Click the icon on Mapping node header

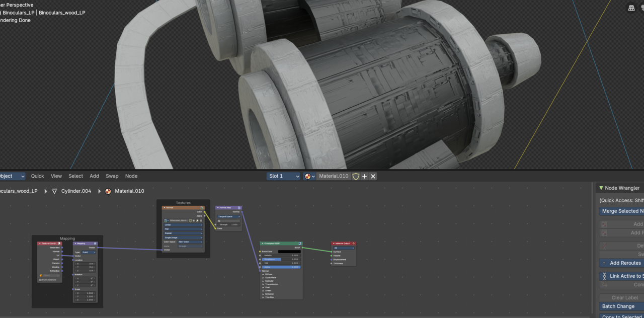[x=95, y=244]
